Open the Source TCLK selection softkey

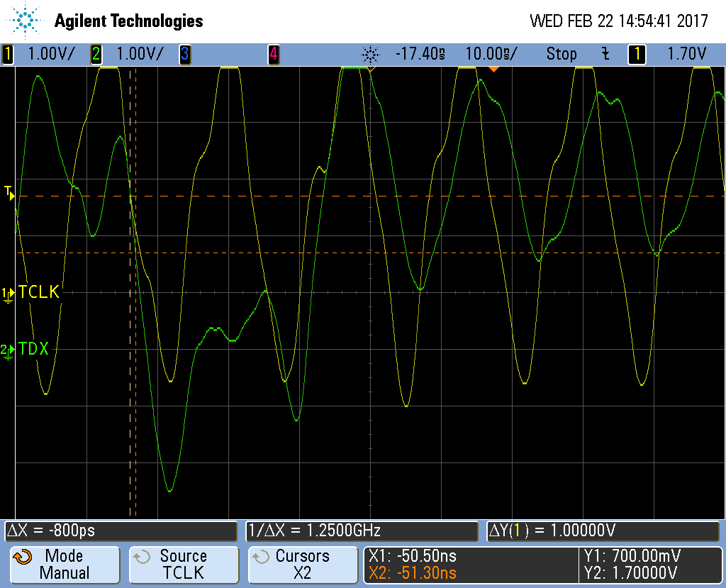tap(184, 565)
